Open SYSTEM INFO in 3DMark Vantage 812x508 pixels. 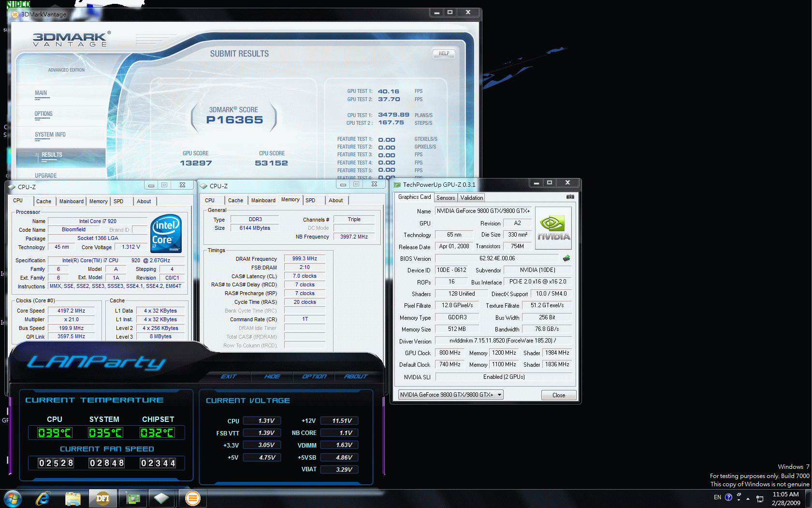click(x=50, y=135)
